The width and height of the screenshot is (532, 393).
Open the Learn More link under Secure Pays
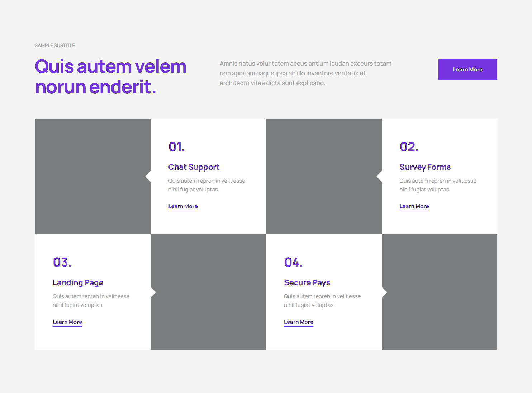298,322
